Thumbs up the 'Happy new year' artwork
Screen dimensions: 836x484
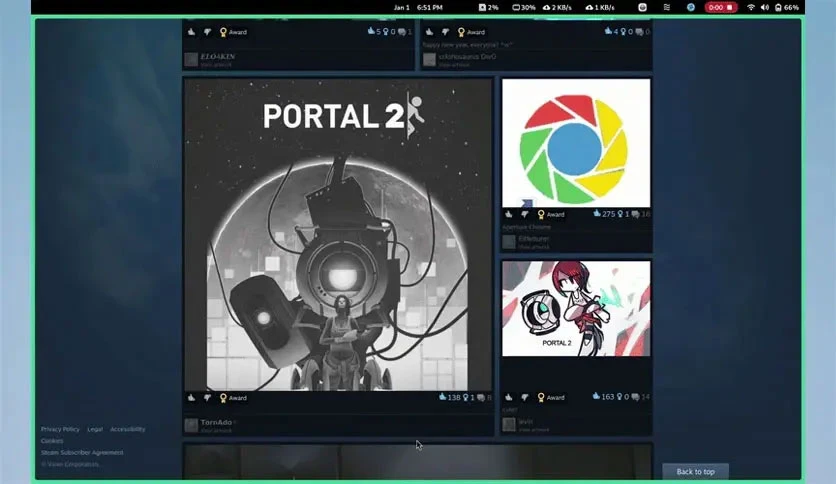429,32
